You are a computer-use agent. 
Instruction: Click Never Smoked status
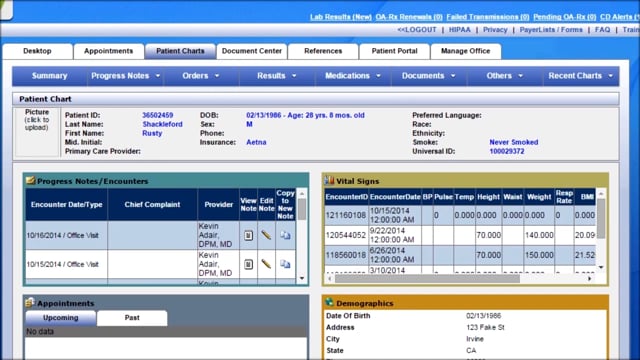pos(514,142)
